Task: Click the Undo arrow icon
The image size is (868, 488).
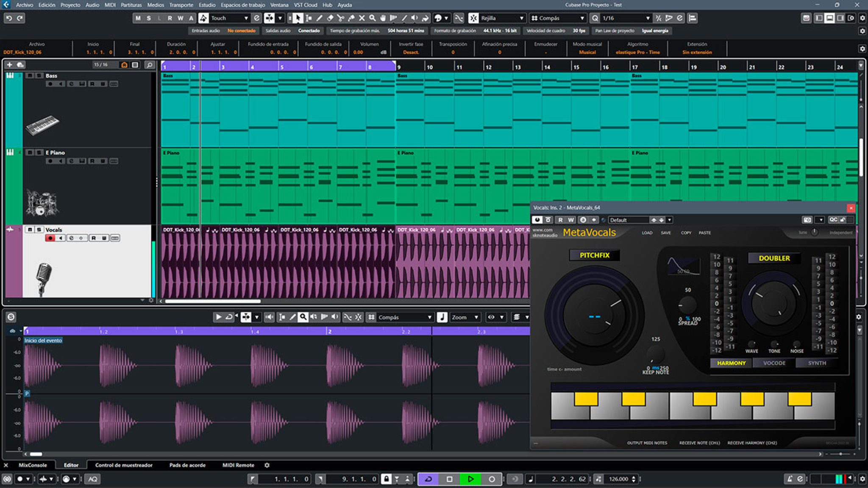Action: [9, 18]
